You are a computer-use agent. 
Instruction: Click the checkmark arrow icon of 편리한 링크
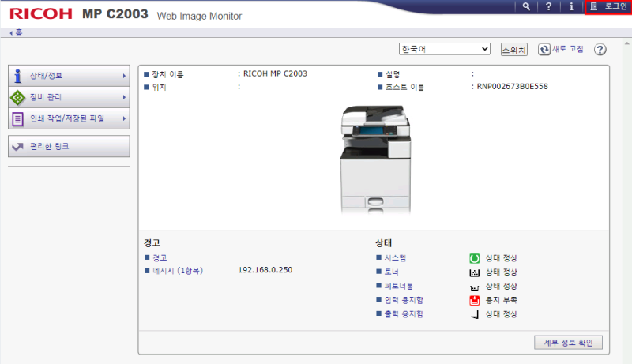coord(17,147)
